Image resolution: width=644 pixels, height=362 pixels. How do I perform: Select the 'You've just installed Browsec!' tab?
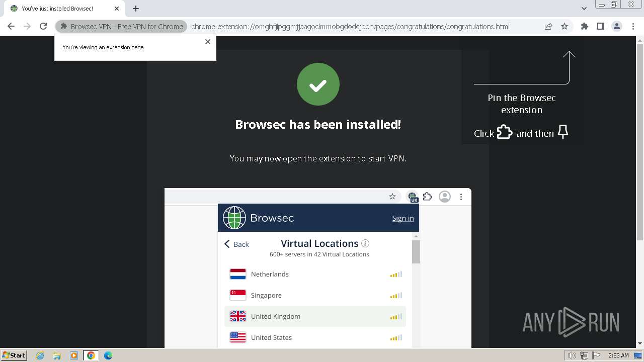(63, 9)
